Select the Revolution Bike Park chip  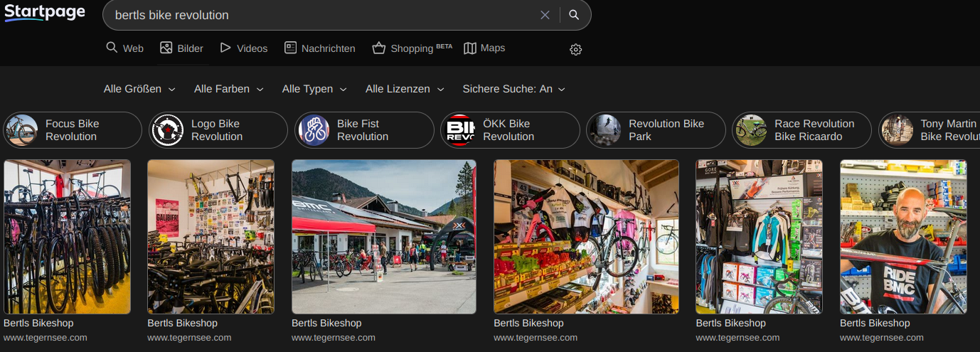(x=656, y=130)
